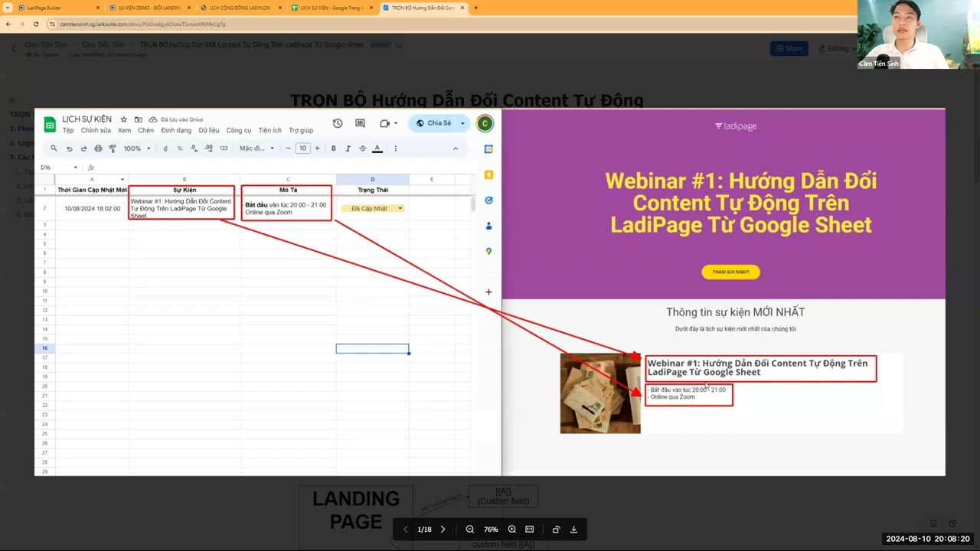
Task: Open Chèn menu in Sheets image
Action: point(145,131)
